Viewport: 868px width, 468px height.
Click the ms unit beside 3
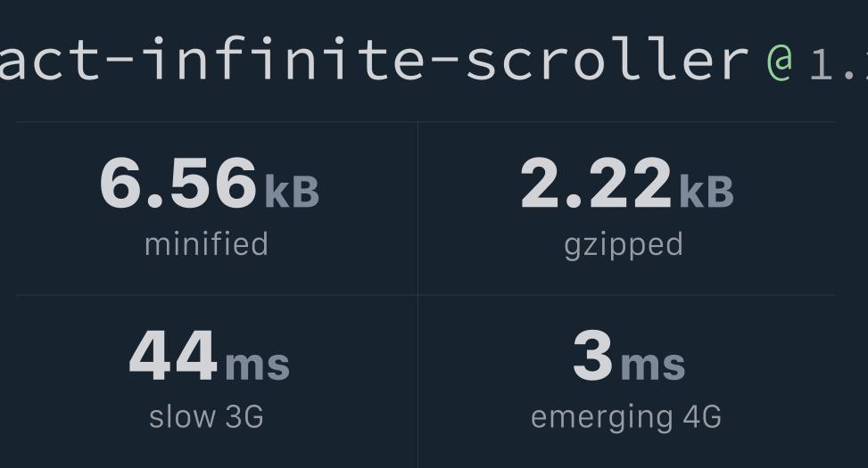[653, 364]
